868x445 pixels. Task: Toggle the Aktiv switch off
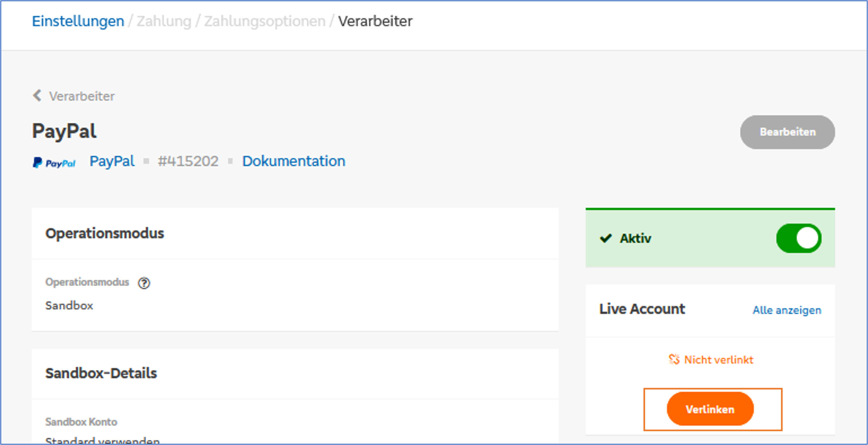pyautogui.click(x=799, y=238)
